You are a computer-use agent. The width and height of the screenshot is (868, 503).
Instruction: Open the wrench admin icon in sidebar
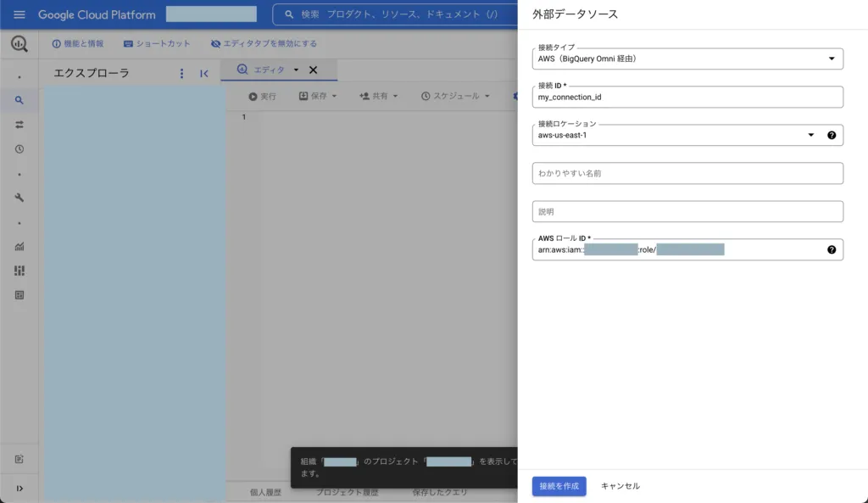[19, 198]
